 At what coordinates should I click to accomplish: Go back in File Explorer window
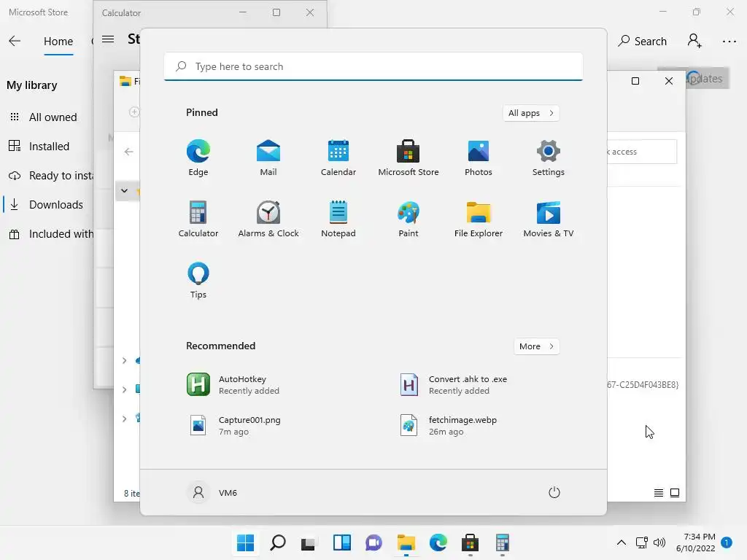coord(128,152)
